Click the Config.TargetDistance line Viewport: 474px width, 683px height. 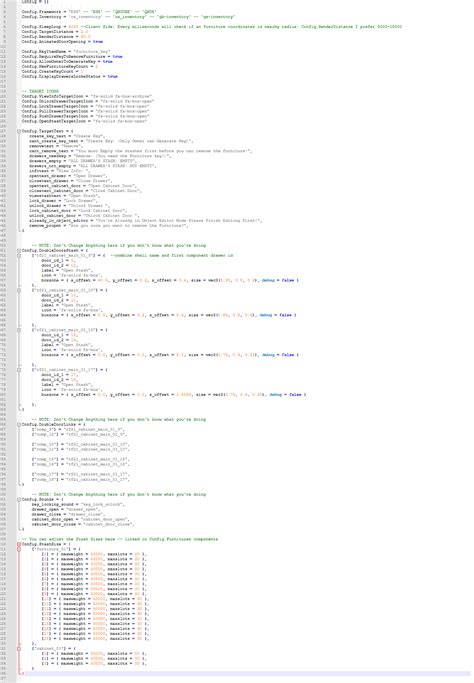point(55,32)
